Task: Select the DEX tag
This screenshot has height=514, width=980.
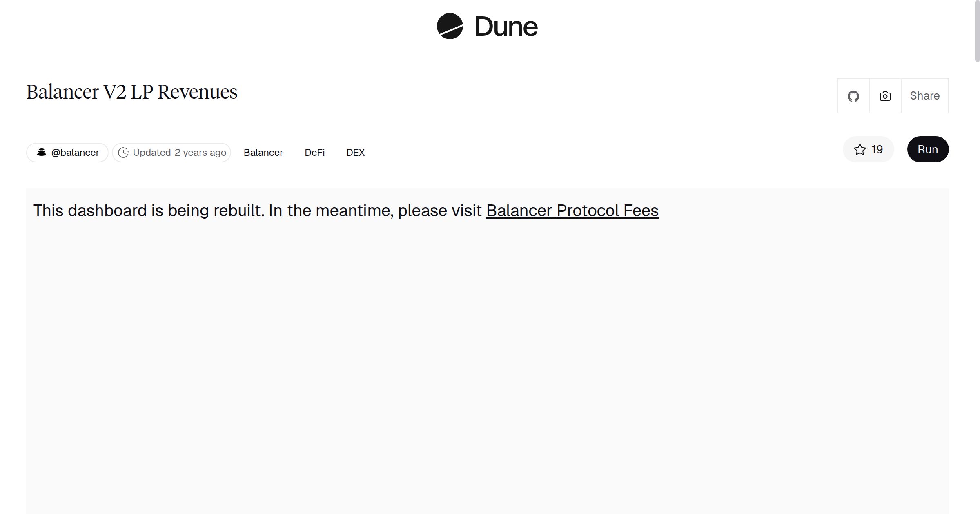Action: point(355,152)
